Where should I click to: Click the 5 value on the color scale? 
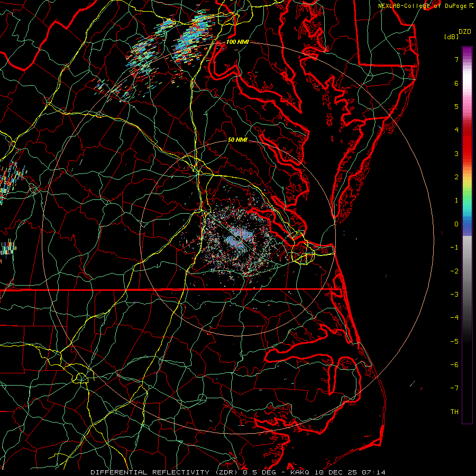coord(456,106)
